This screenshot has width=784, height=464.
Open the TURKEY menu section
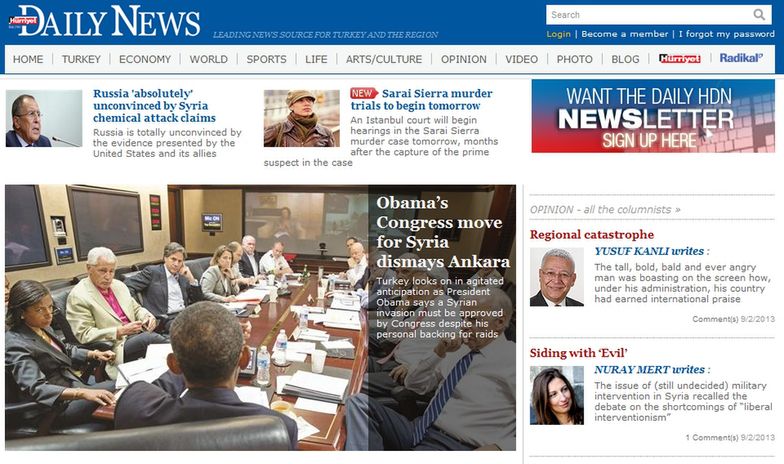pos(81,59)
